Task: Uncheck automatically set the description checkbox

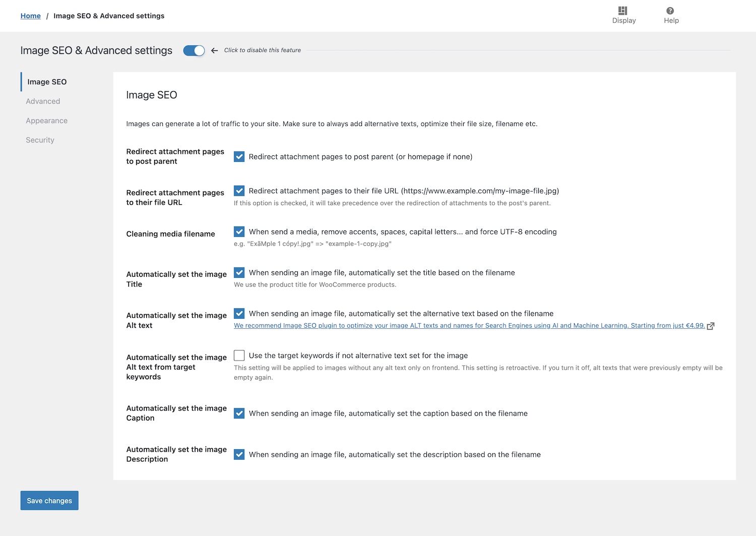Action: 239,454
